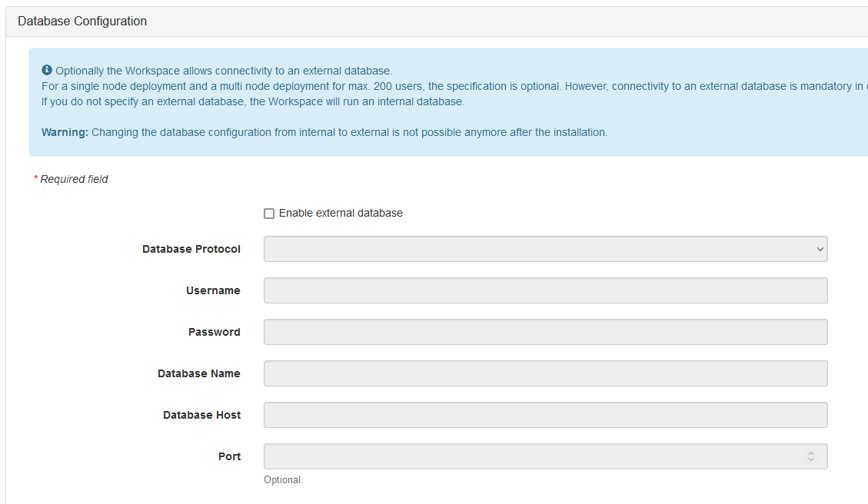
Task: Decrease Port value with down arrow
Action: (811, 459)
